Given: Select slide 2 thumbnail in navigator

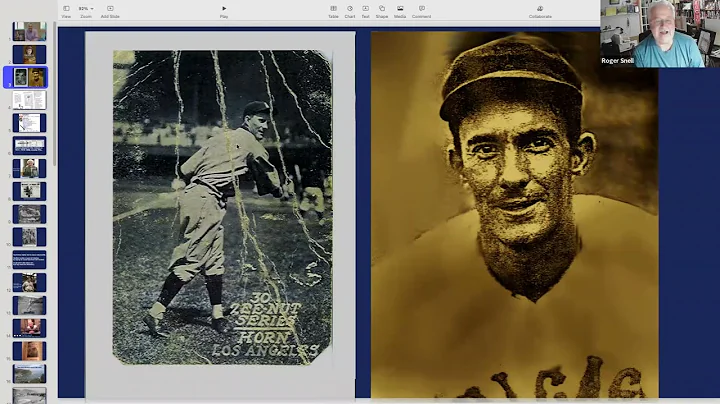Looking at the screenshot, I should tap(29, 55).
